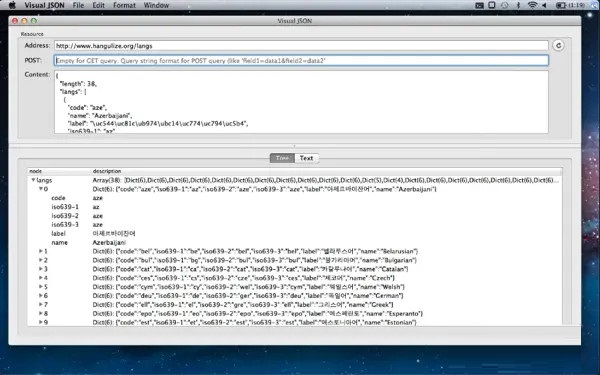Expand node 1 (Belarusian)

pyautogui.click(x=41, y=251)
